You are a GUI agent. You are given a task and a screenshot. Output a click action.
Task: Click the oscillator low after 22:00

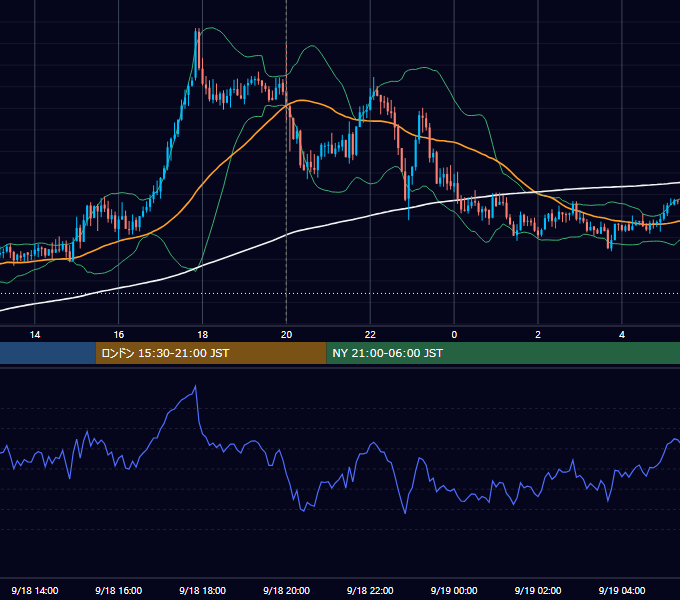[x=405, y=513]
